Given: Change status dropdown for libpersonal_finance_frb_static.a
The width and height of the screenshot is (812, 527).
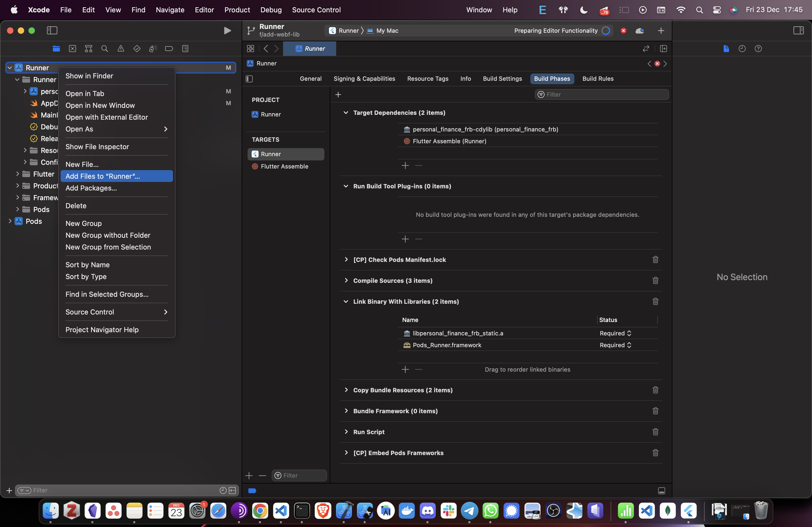Looking at the screenshot, I should [x=615, y=333].
